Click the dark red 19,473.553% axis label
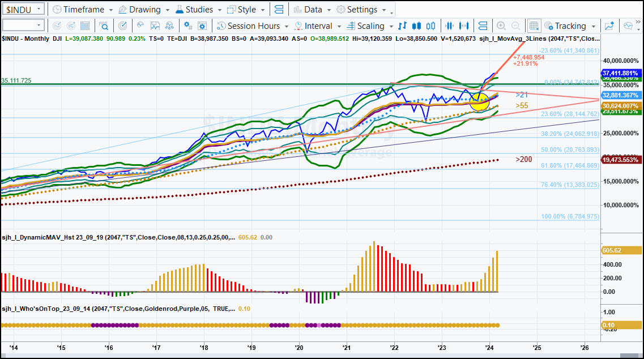Screen dimensions: 644x359 pos(620,159)
